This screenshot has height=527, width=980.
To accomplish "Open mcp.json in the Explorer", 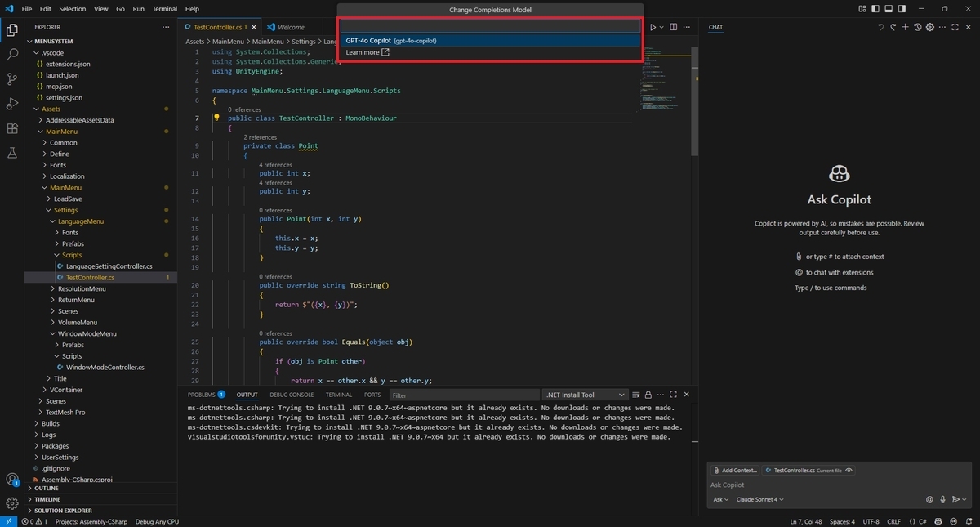I will [59, 86].
